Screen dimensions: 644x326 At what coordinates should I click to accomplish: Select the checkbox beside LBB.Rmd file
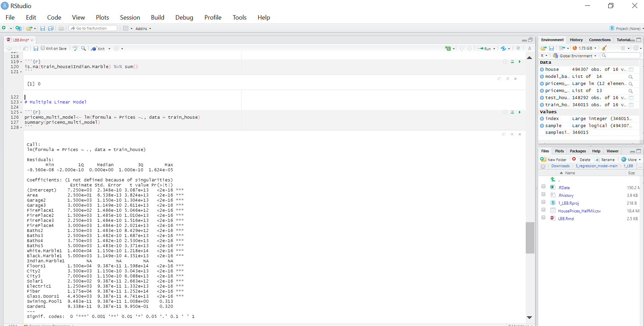click(544, 217)
